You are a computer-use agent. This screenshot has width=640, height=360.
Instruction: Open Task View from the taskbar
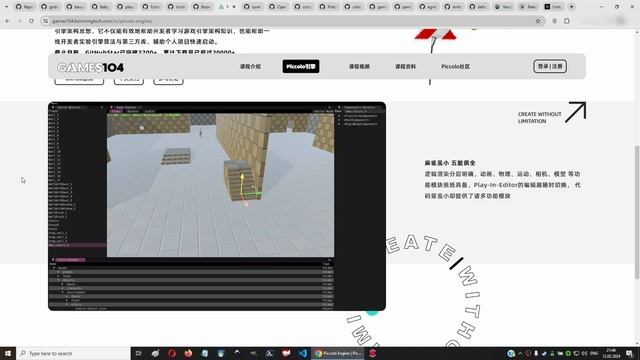[138, 353]
